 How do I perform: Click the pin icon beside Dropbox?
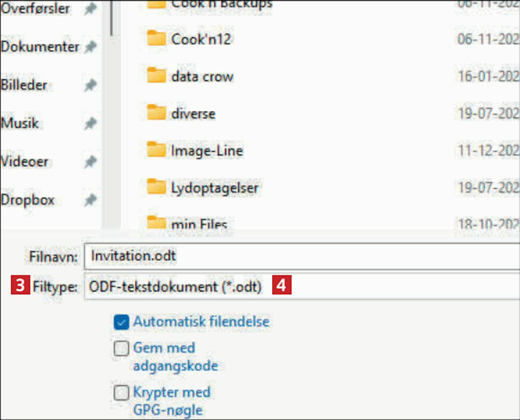tap(90, 200)
